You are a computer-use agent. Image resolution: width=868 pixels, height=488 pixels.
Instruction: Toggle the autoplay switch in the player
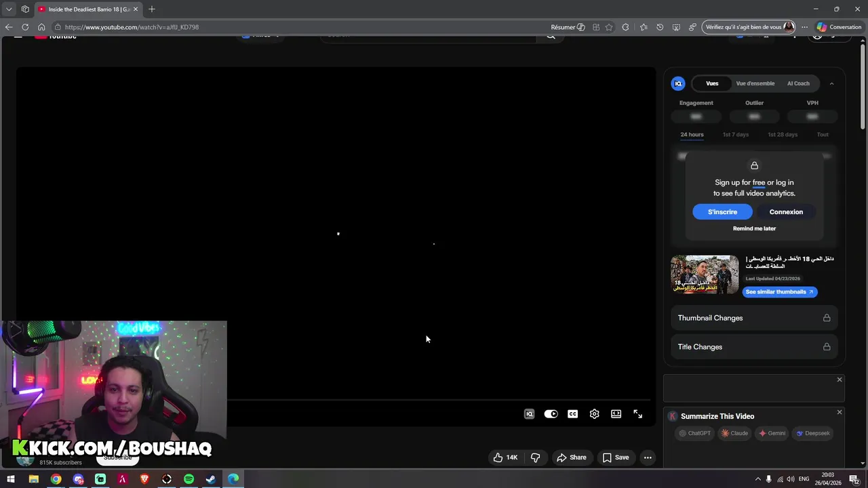point(551,414)
